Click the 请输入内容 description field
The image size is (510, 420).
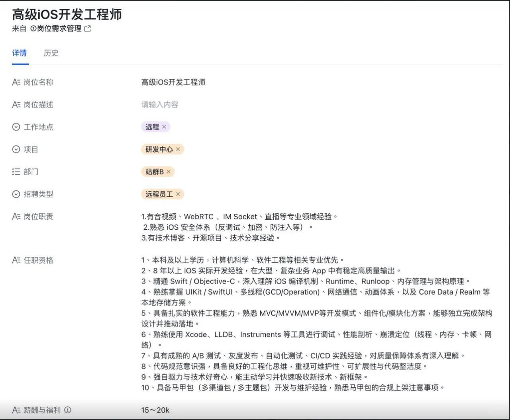(160, 104)
